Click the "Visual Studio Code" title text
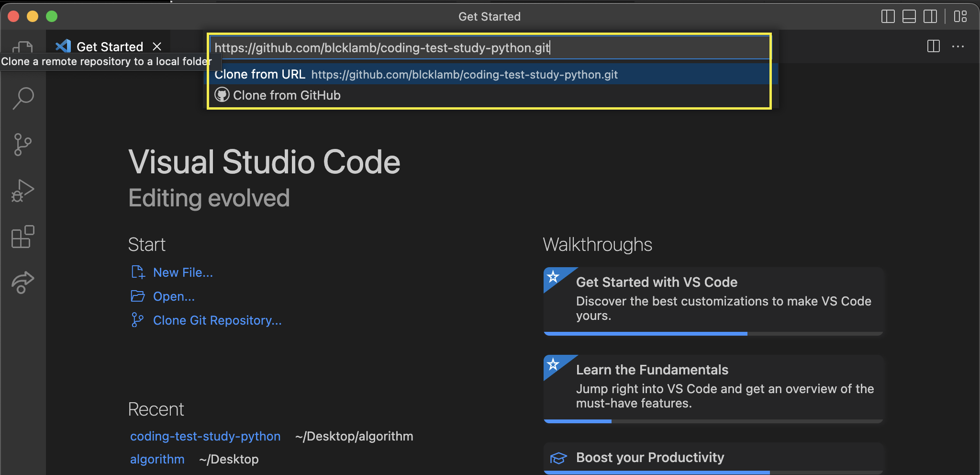Image resolution: width=980 pixels, height=475 pixels. (x=264, y=162)
